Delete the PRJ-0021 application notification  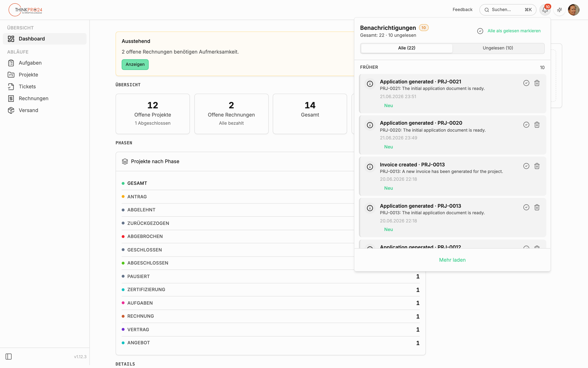pos(537,83)
